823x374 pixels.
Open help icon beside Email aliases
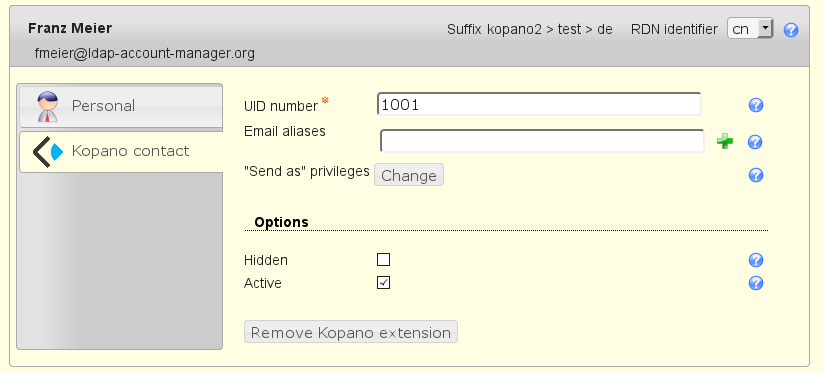[755, 142]
